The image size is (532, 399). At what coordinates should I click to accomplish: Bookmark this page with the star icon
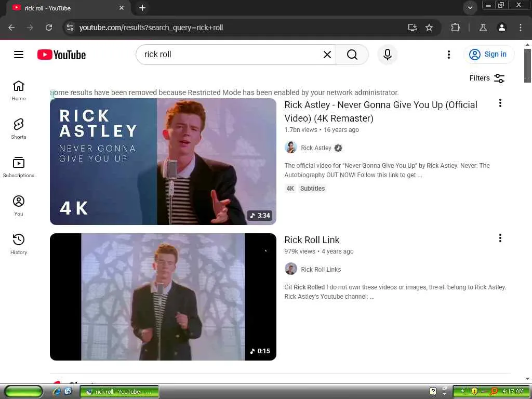click(x=429, y=28)
